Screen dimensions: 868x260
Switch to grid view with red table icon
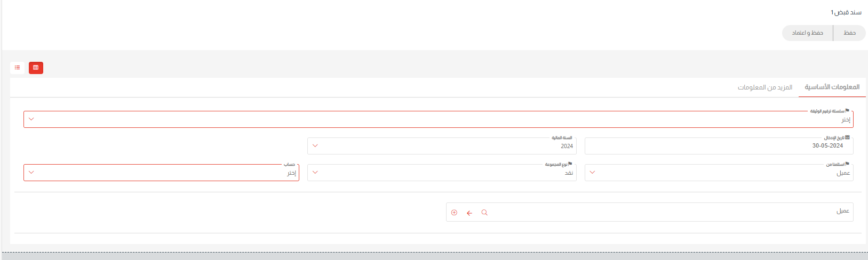[36, 68]
